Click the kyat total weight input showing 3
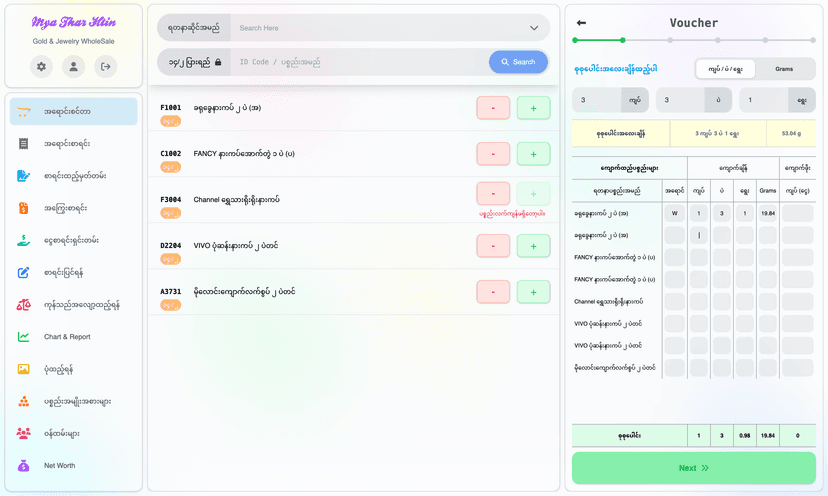This screenshot has width=828, height=496. tap(597, 100)
